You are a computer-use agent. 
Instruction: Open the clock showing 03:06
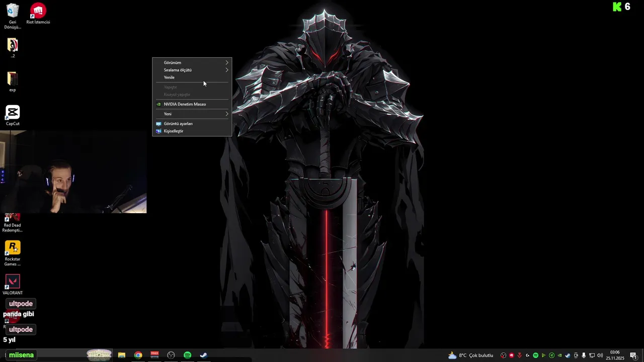pyautogui.click(x=615, y=355)
